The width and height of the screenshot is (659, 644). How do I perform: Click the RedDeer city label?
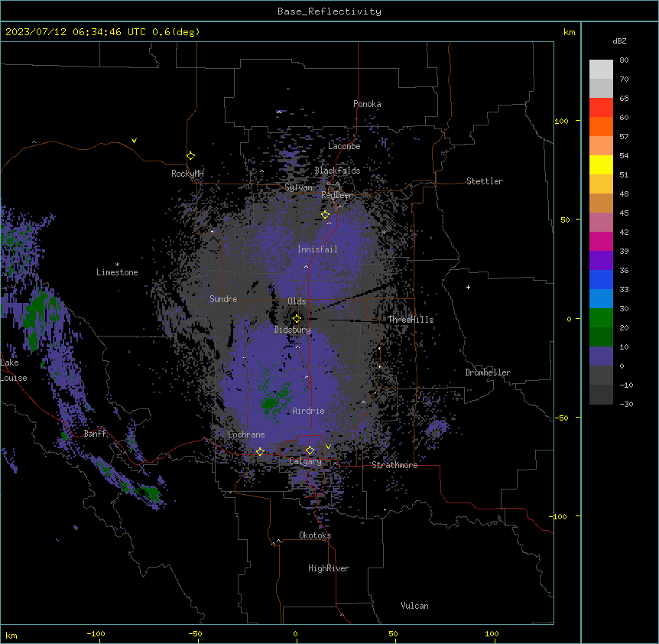click(336, 194)
